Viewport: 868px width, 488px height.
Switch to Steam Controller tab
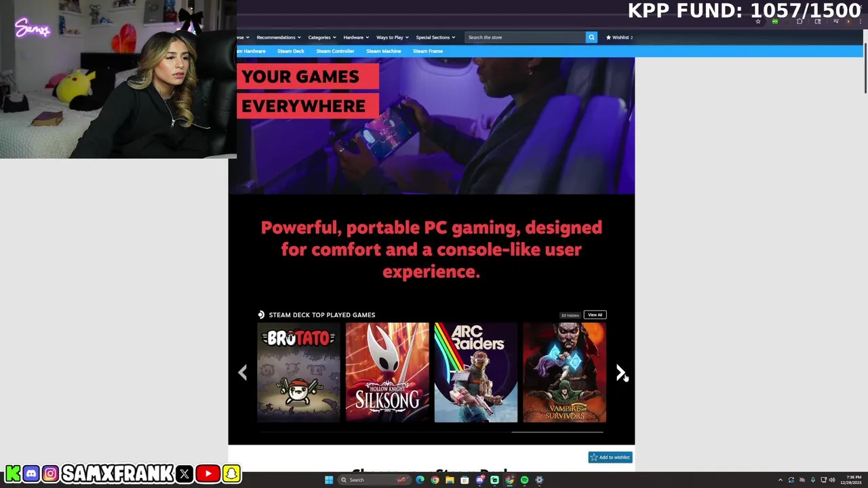click(335, 51)
